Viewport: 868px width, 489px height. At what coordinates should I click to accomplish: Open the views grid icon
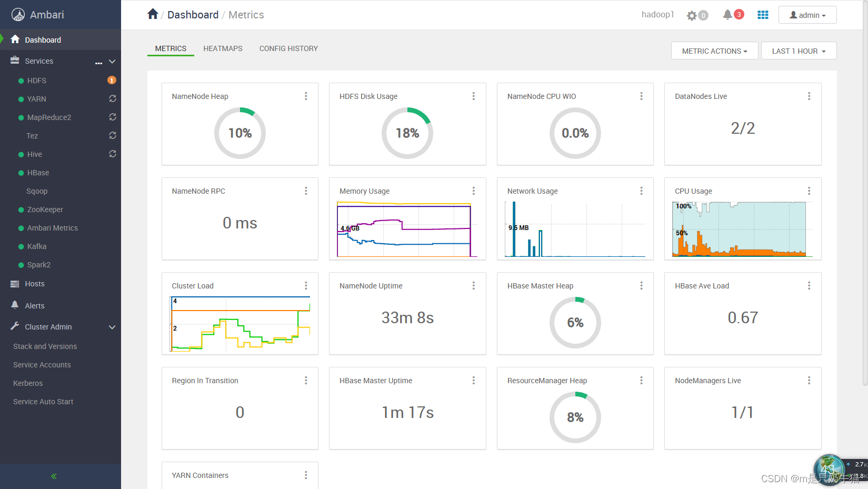coord(763,15)
